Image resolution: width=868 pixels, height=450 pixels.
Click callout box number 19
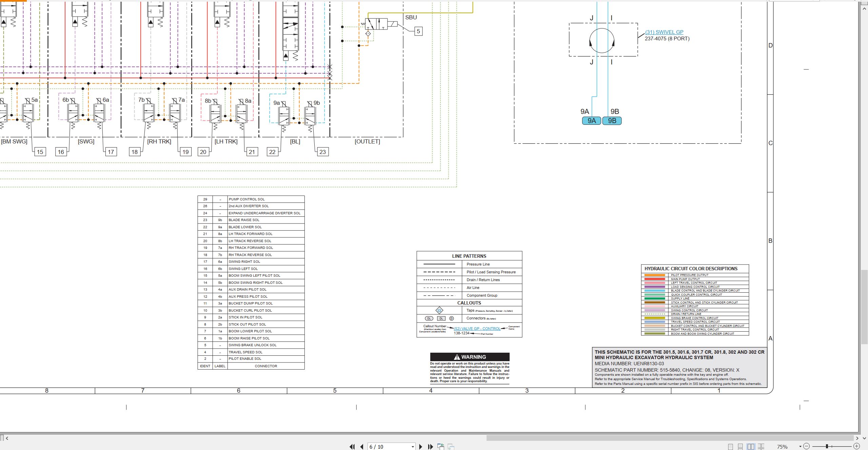pyautogui.click(x=185, y=152)
